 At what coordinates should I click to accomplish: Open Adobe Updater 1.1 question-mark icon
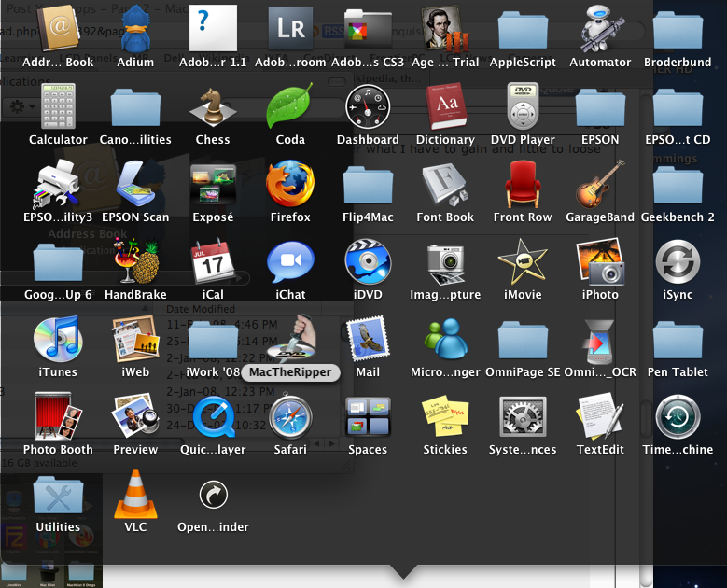pos(213,29)
